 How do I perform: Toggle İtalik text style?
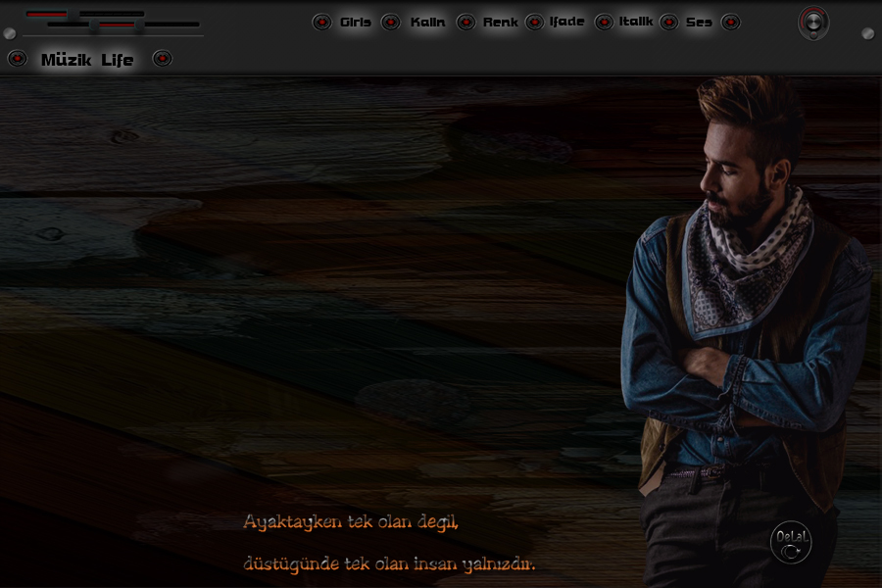636,22
